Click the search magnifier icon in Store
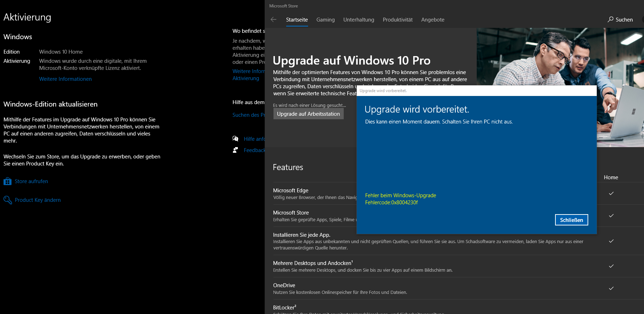 pyautogui.click(x=610, y=19)
